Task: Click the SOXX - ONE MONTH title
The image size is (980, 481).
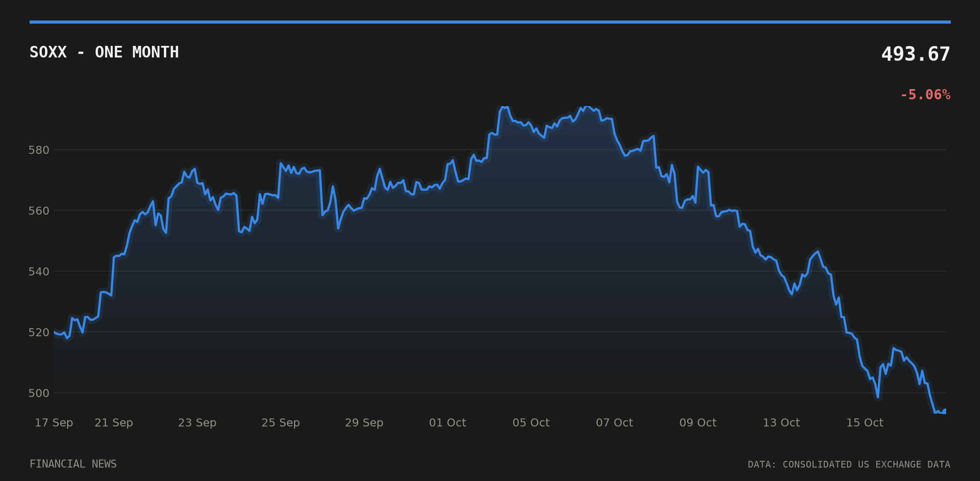Action: [x=104, y=53]
